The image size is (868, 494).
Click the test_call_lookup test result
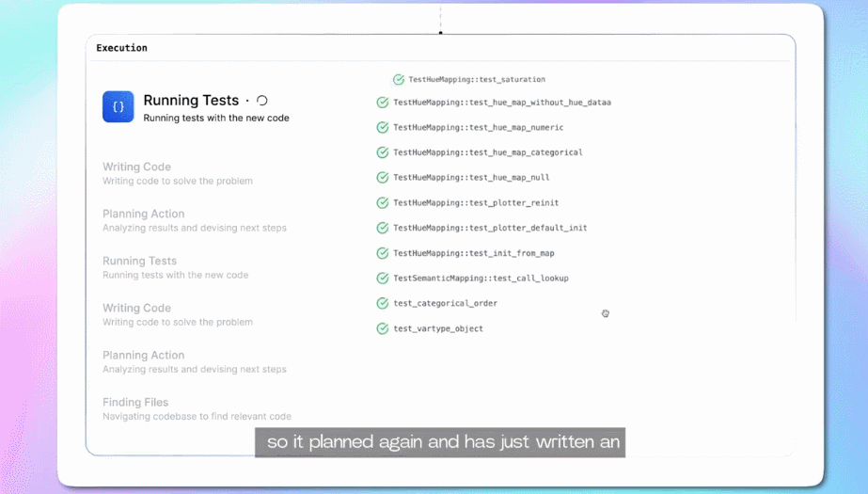tap(481, 279)
